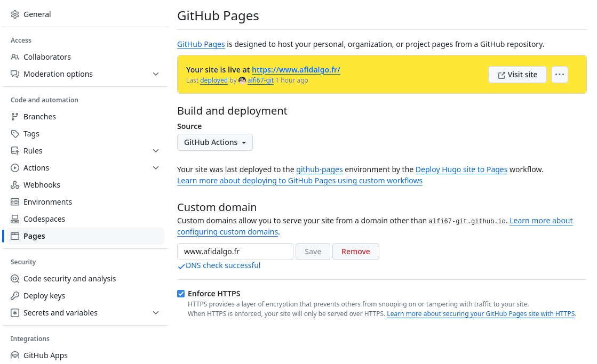
Task: Learn more about securing site with HTTPS
Action: tap(481, 314)
